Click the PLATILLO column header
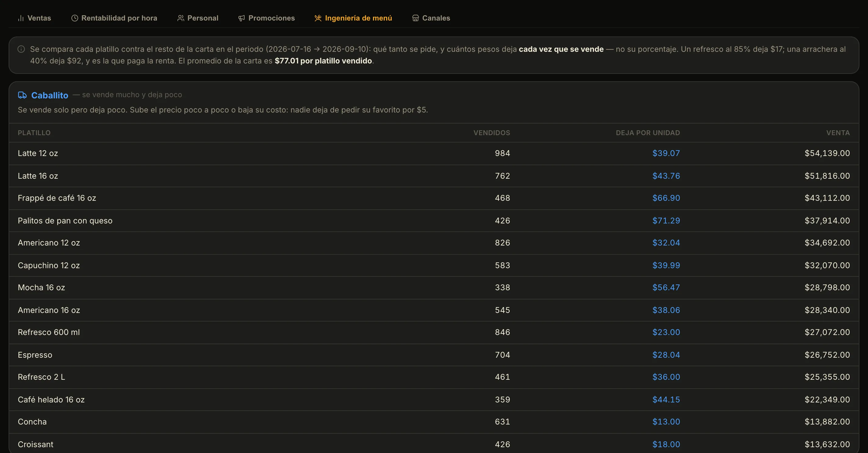 point(34,133)
